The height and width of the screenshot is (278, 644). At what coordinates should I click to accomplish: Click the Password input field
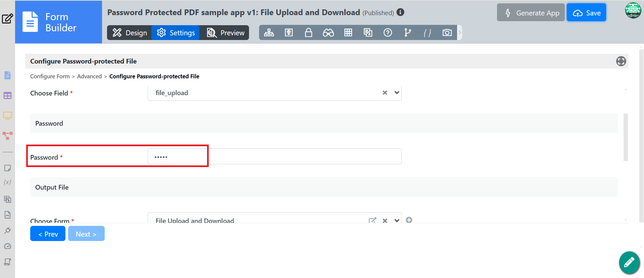pyautogui.click(x=275, y=156)
